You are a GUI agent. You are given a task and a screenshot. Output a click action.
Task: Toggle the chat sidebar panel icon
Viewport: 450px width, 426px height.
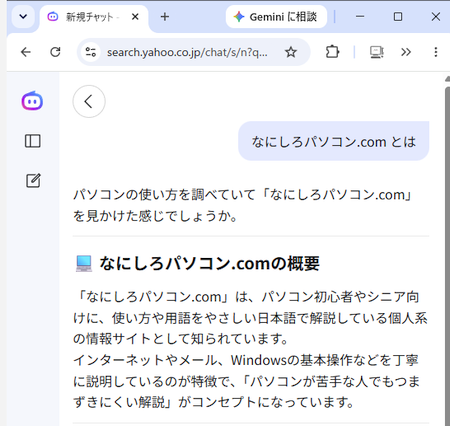33,141
